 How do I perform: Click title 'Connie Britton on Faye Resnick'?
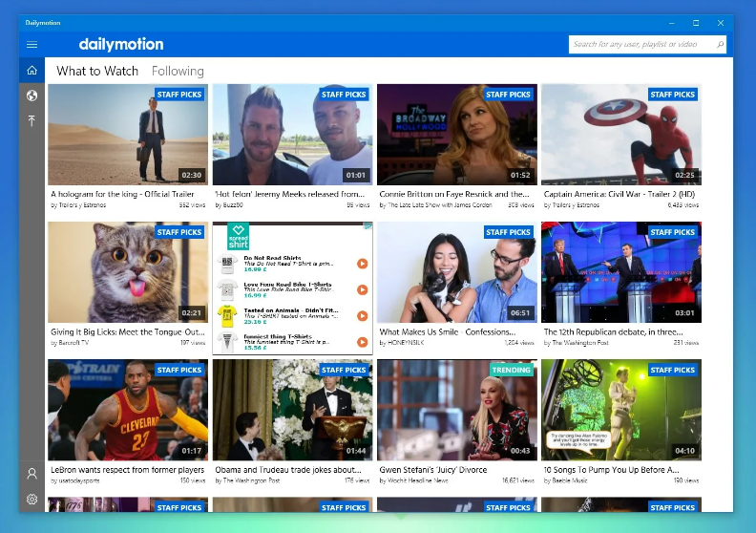click(454, 194)
